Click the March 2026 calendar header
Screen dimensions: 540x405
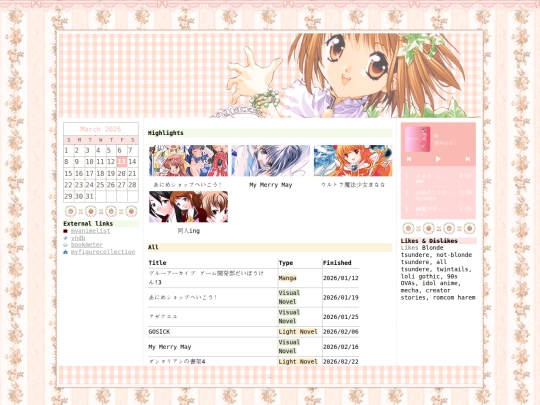(x=101, y=129)
